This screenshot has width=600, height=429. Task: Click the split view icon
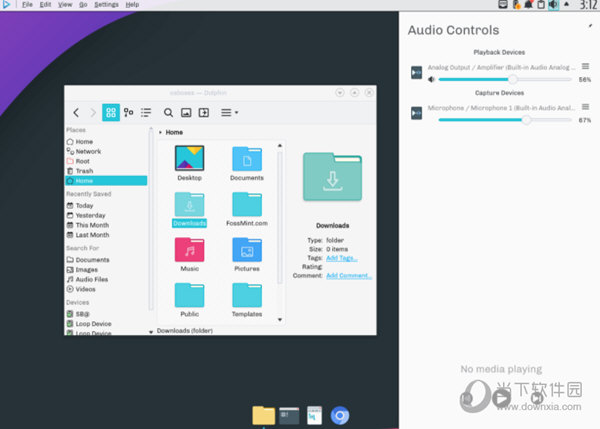pyautogui.click(x=204, y=113)
